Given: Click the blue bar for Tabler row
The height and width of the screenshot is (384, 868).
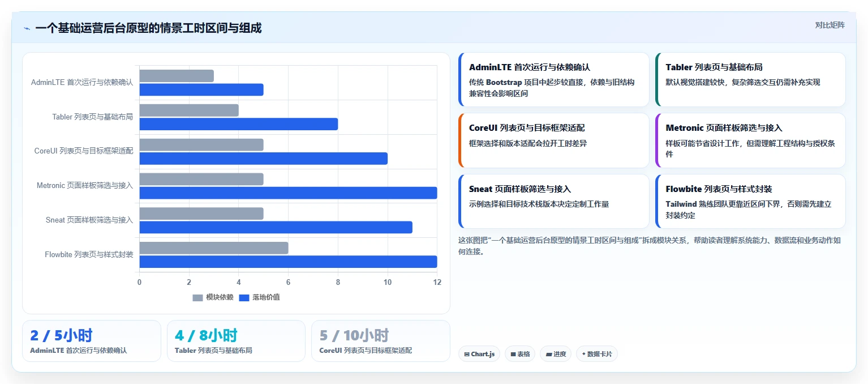Looking at the screenshot, I should coord(239,124).
